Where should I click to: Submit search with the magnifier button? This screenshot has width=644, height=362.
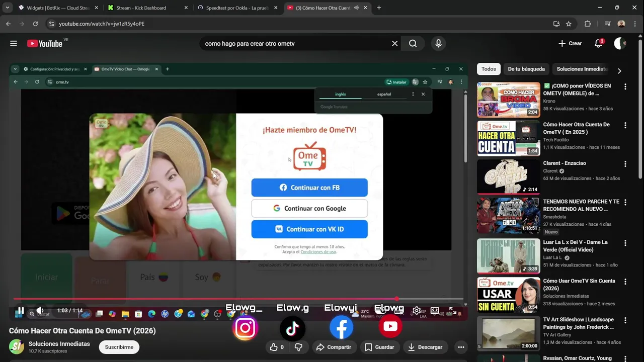click(413, 44)
